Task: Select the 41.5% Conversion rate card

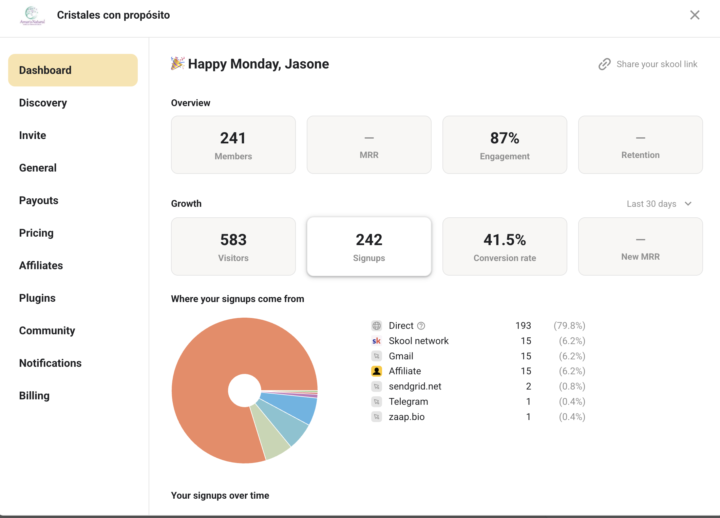Action: tap(505, 247)
